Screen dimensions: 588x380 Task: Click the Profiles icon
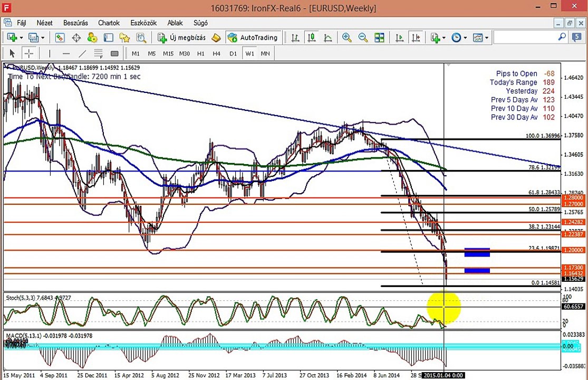[33, 37]
